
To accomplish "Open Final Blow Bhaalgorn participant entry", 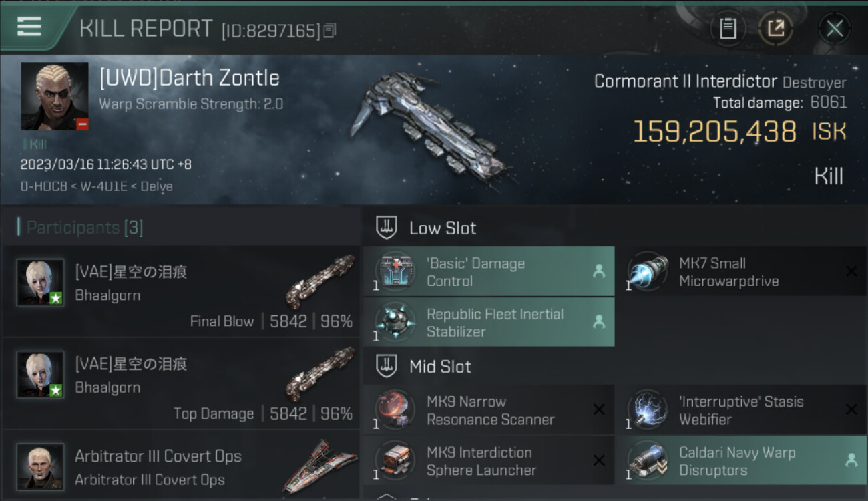I will tap(182, 291).
